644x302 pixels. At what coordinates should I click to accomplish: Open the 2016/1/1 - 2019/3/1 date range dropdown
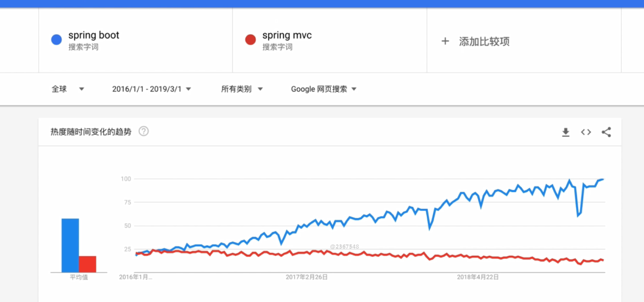[152, 89]
